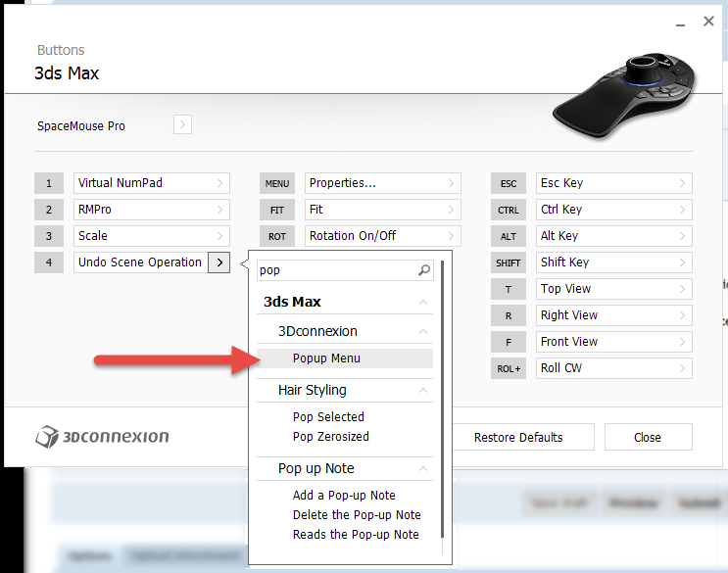Click the search field containing 'pop'

tap(345, 270)
